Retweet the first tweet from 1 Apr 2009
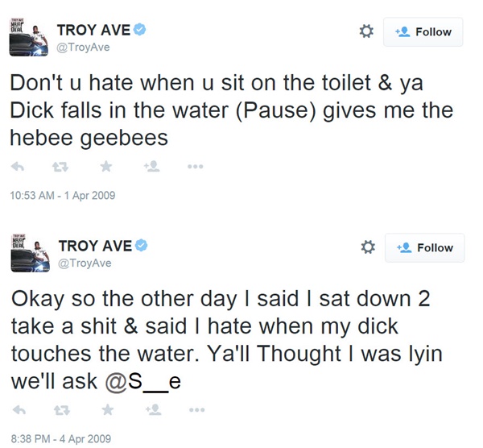 (58, 168)
